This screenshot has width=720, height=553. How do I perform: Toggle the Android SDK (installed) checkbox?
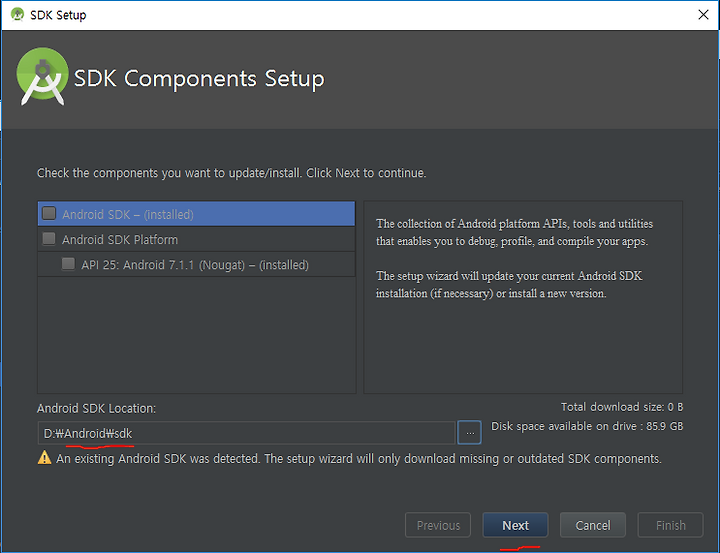[x=49, y=213]
